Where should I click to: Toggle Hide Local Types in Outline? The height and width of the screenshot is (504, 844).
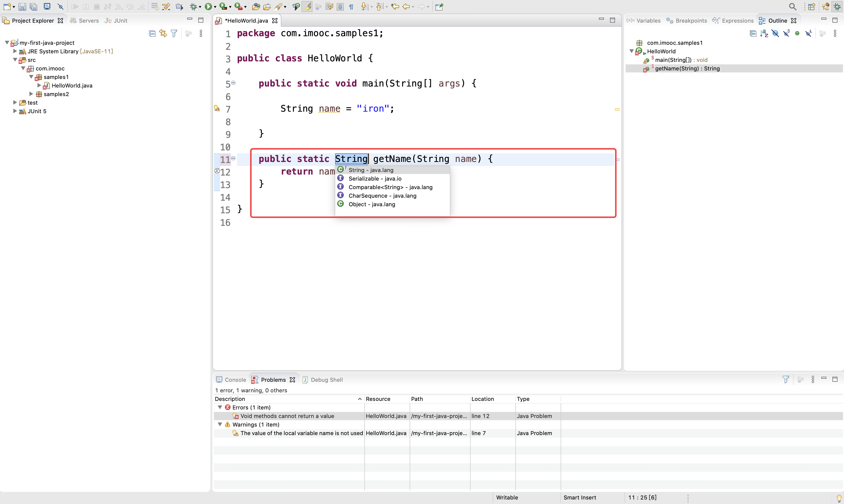tap(808, 33)
